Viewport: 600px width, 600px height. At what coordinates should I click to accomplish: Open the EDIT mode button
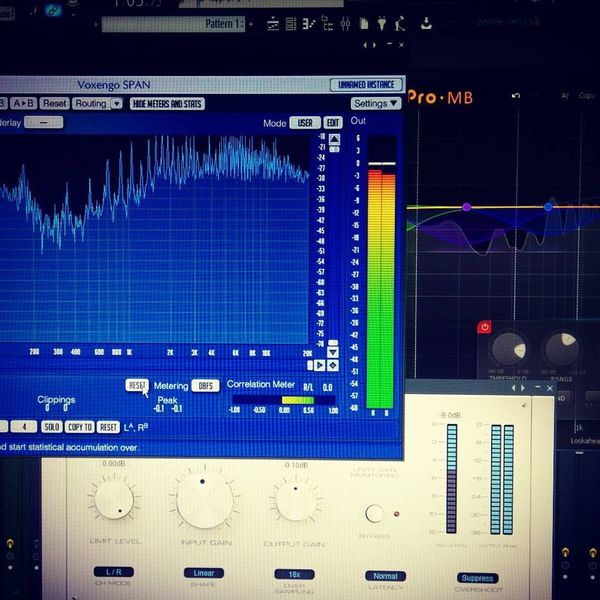(333, 123)
